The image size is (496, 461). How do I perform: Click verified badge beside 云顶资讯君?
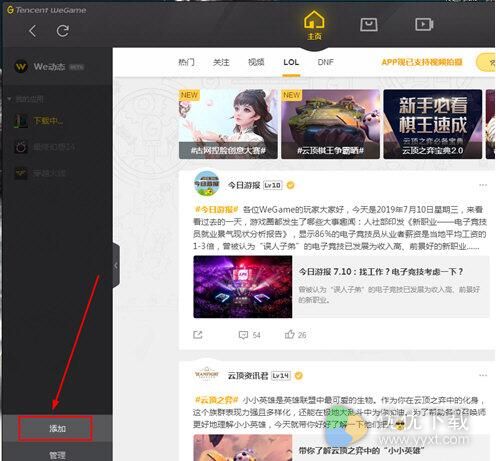pos(299,376)
